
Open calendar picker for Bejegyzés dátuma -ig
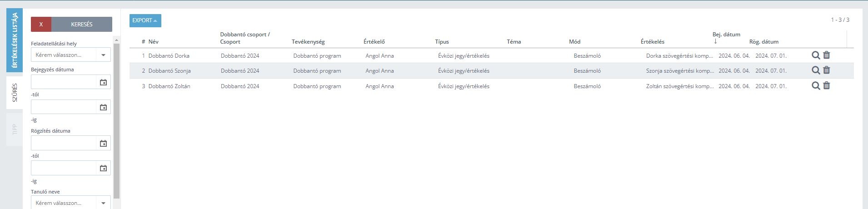coord(103,107)
